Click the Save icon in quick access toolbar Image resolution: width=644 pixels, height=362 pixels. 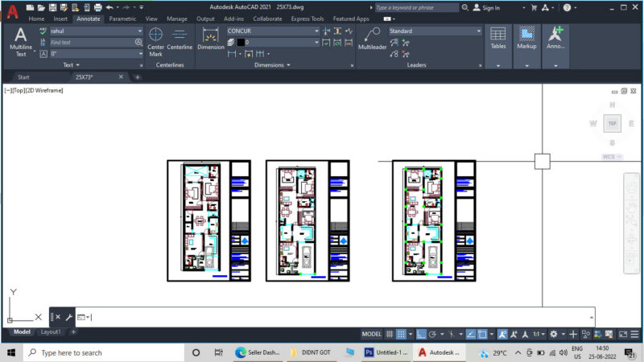tap(52, 7)
